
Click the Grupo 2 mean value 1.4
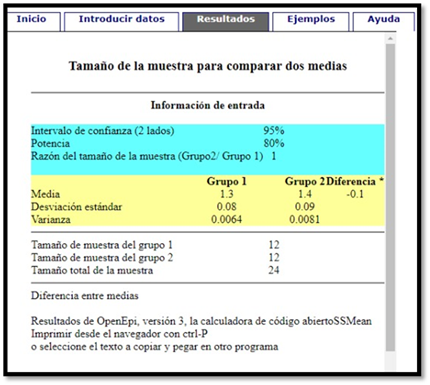305,194
